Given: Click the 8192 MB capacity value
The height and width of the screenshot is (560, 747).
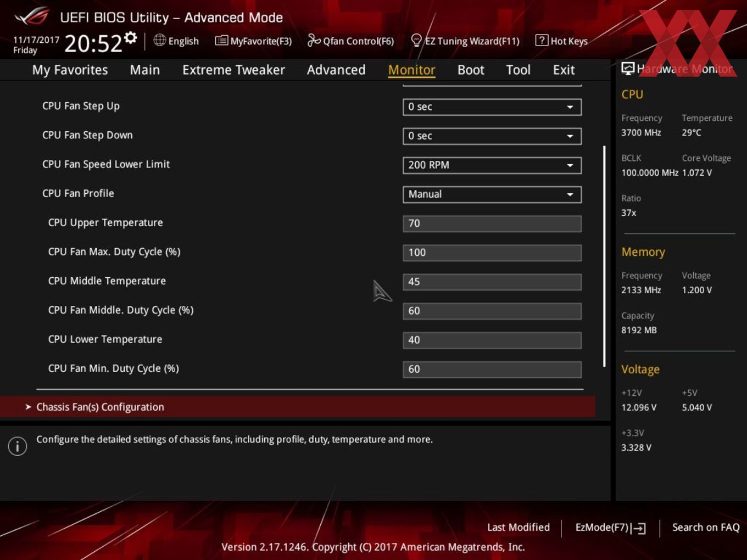Looking at the screenshot, I should [639, 330].
